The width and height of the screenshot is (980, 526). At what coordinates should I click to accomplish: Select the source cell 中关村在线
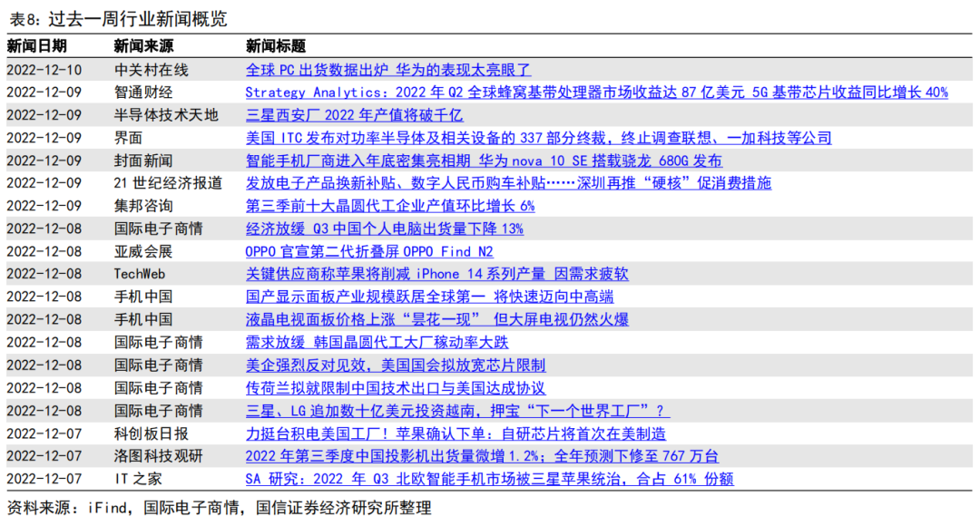click(x=152, y=70)
